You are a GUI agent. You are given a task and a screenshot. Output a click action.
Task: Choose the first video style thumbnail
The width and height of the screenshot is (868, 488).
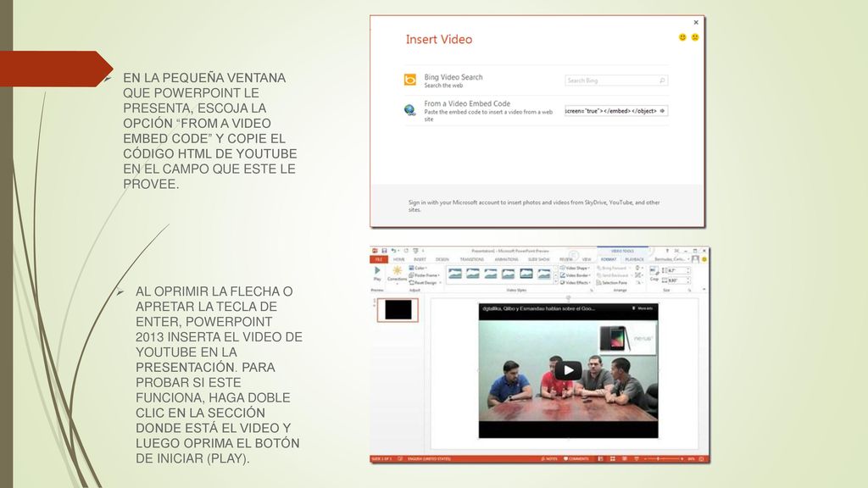click(455, 274)
